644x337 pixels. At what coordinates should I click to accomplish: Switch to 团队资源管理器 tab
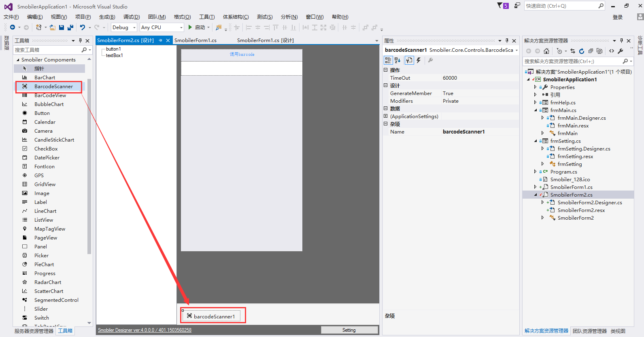[590, 331]
